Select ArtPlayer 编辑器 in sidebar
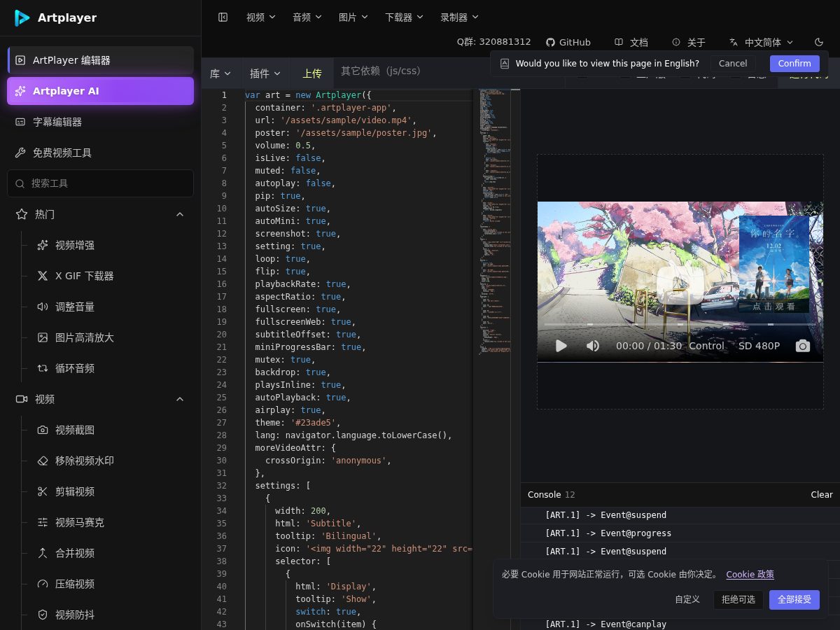Viewport: 840px width, 630px height. [100, 60]
